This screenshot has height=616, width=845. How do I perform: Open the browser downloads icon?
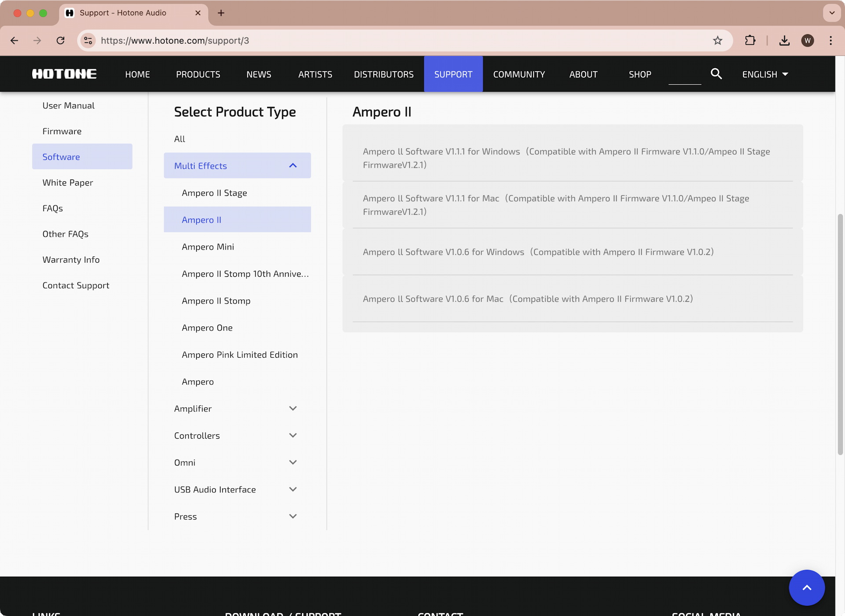point(784,40)
